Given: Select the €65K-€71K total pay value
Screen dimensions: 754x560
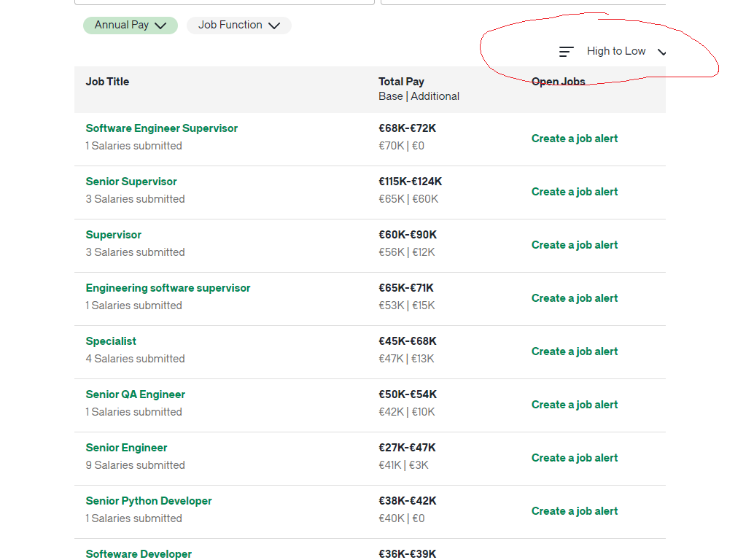Looking at the screenshot, I should coord(406,288).
